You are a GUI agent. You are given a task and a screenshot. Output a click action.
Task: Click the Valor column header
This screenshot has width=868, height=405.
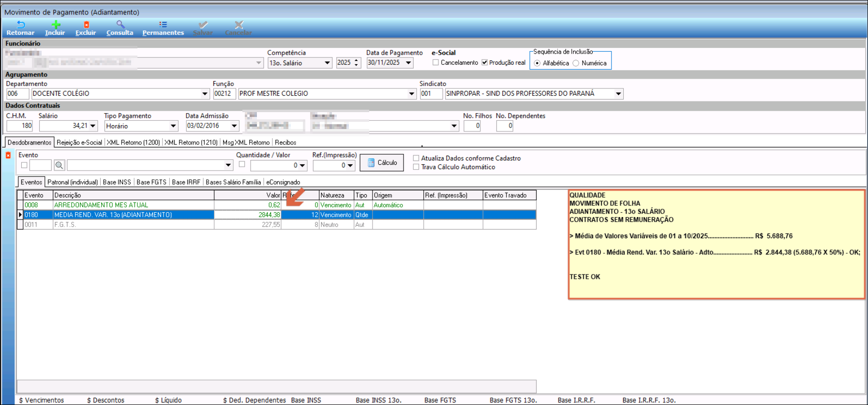click(x=247, y=195)
